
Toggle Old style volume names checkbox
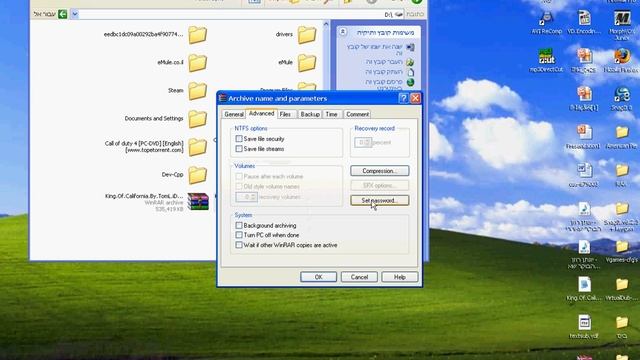(x=239, y=187)
